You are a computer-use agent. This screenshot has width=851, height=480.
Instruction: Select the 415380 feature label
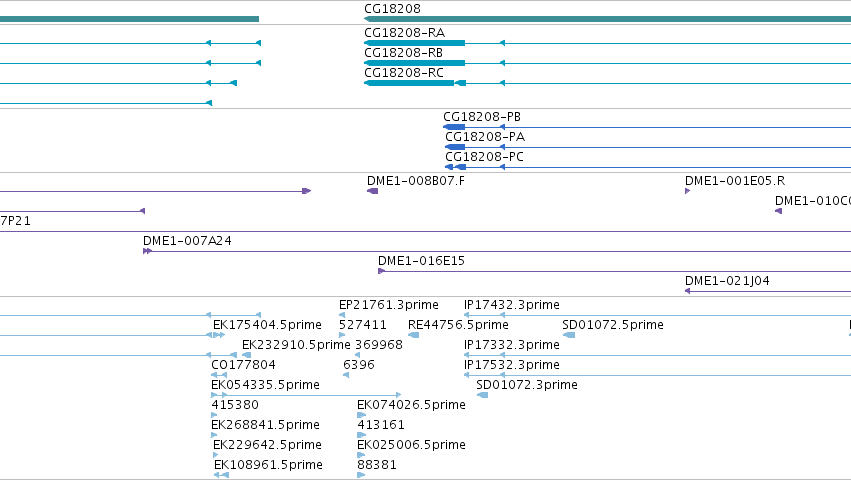(235, 405)
